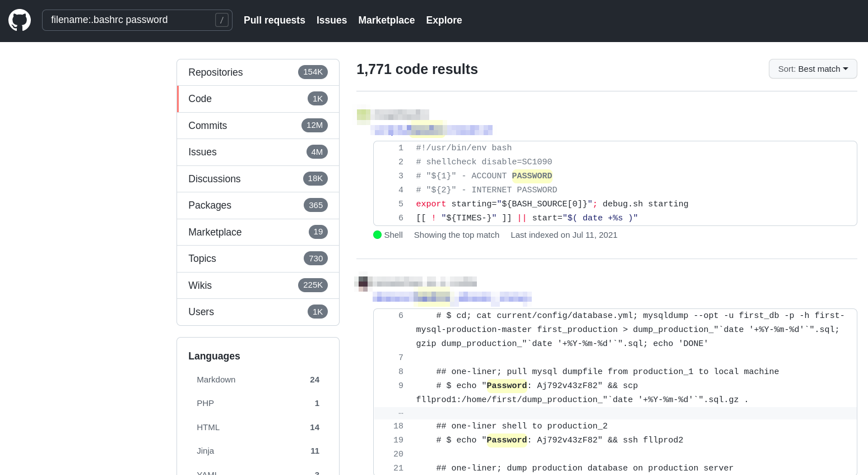Filter by Markdown language
The height and width of the screenshot is (475, 868).
(x=258, y=380)
